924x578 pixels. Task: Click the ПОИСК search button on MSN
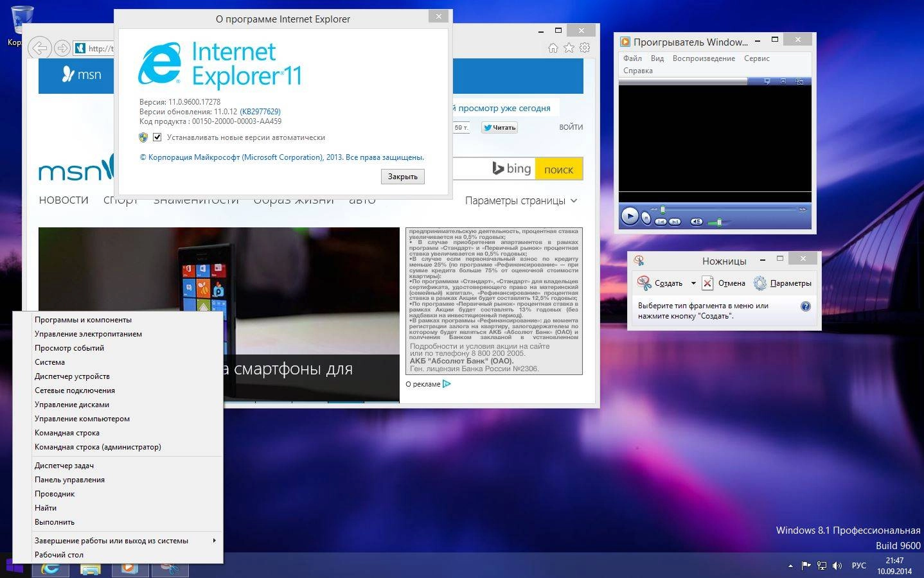click(558, 170)
